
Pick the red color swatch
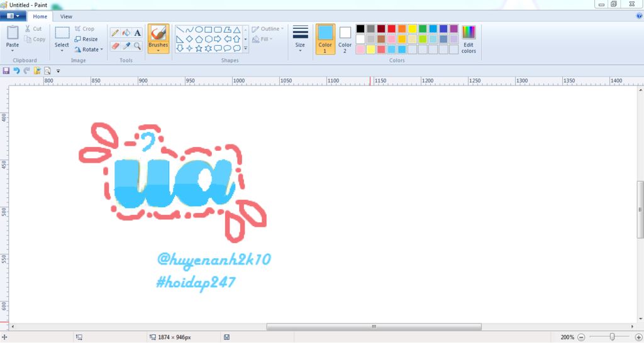[391, 29]
